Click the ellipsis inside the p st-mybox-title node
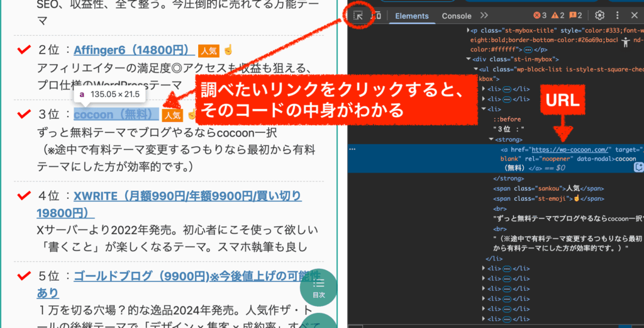Viewport: 644px width, 328px height. click(x=528, y=50)
